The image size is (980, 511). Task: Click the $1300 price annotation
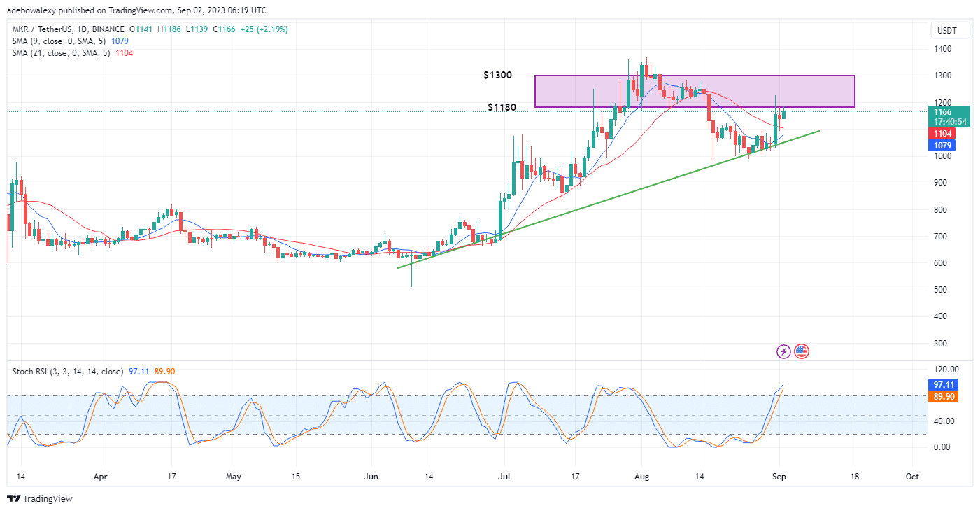tap(497, 75)
